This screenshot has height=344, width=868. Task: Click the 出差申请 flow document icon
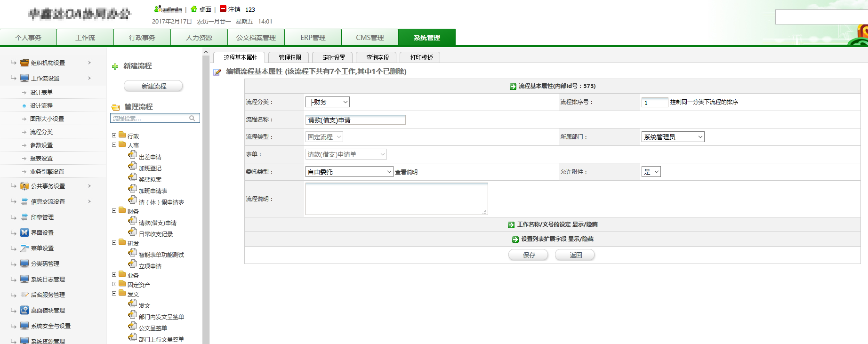tap(133, 155)
